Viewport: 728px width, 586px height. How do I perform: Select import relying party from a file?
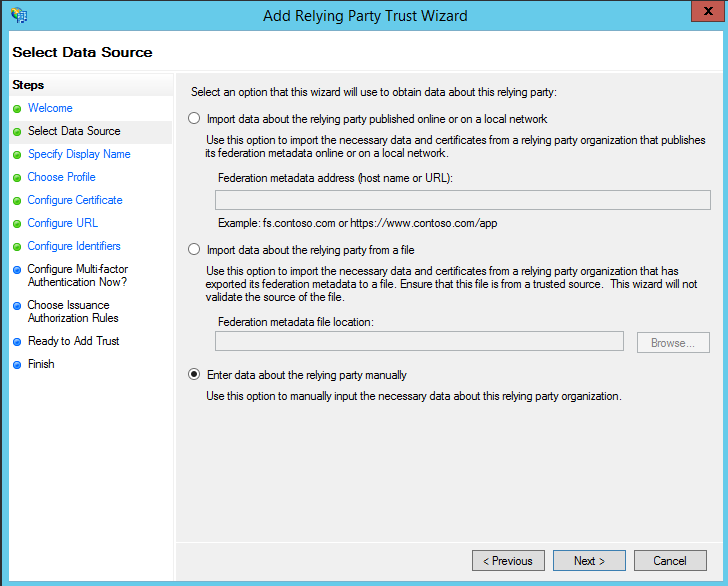194,248
